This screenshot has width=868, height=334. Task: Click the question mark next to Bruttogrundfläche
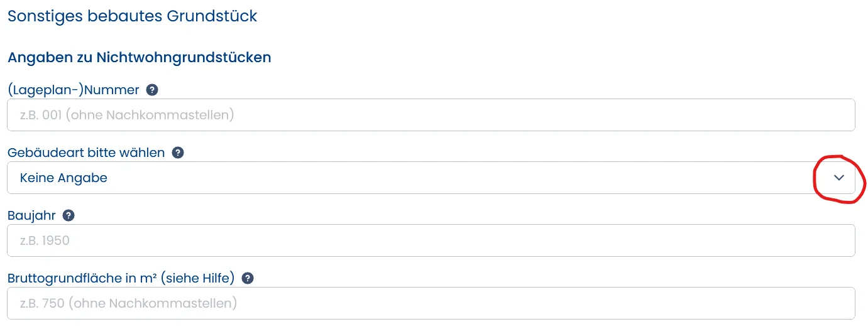248,278
